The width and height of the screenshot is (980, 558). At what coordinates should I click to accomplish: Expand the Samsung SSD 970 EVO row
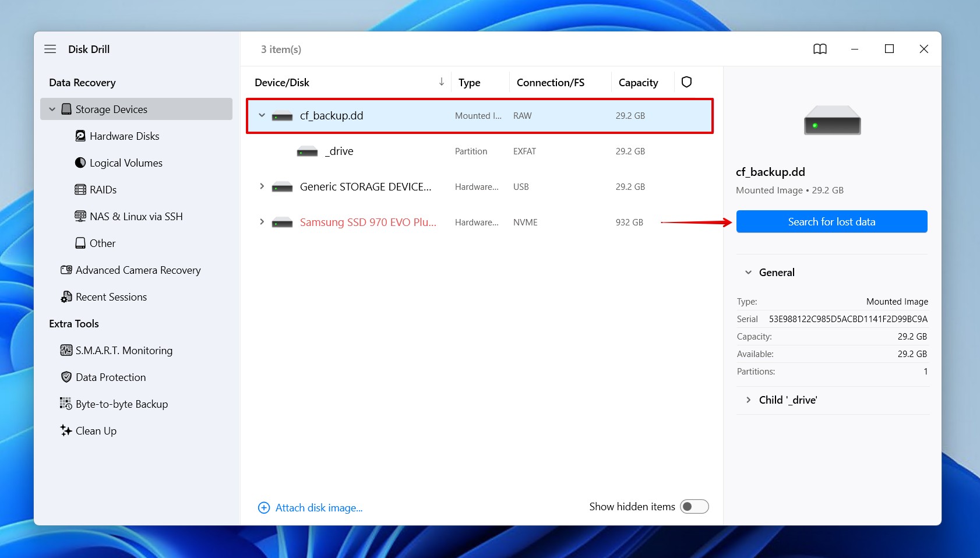pos(262,222)
